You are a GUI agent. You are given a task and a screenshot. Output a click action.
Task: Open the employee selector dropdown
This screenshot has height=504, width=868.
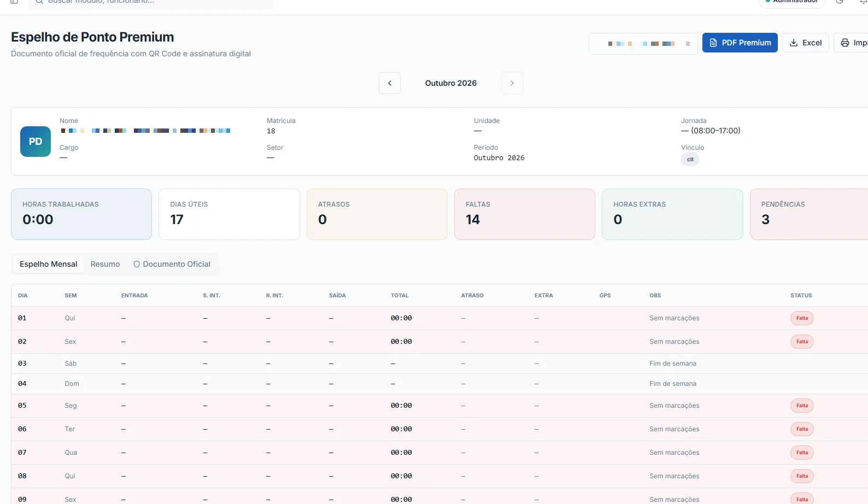pyautogui.click(x=643, y=44)
